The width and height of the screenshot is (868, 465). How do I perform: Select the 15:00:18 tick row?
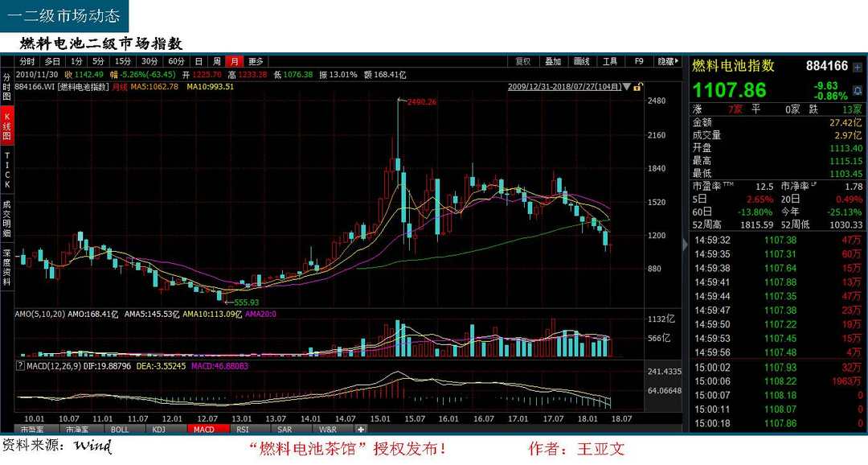pyautogui.click(x=777, y=423)
